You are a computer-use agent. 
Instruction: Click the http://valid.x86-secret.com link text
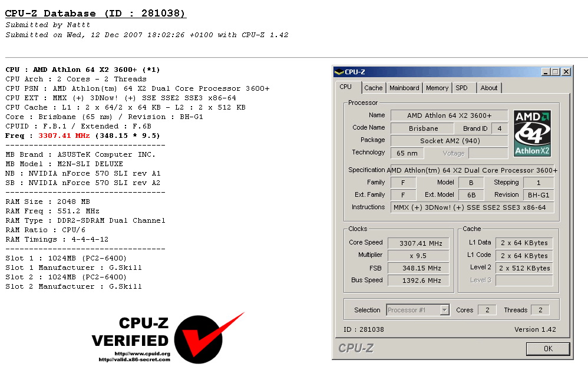click(134, 359)
